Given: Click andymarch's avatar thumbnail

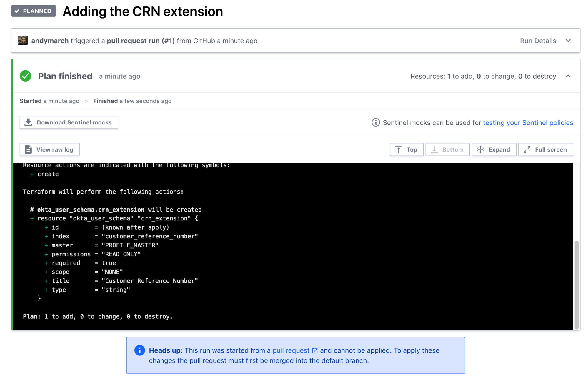Looking at the screenshot, I should coord(23,41).
